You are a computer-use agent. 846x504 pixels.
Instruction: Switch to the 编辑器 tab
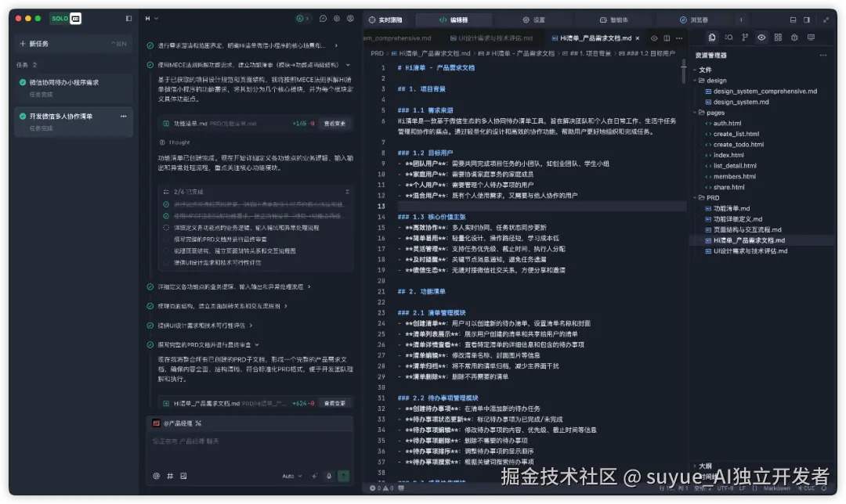coord(454,20)
